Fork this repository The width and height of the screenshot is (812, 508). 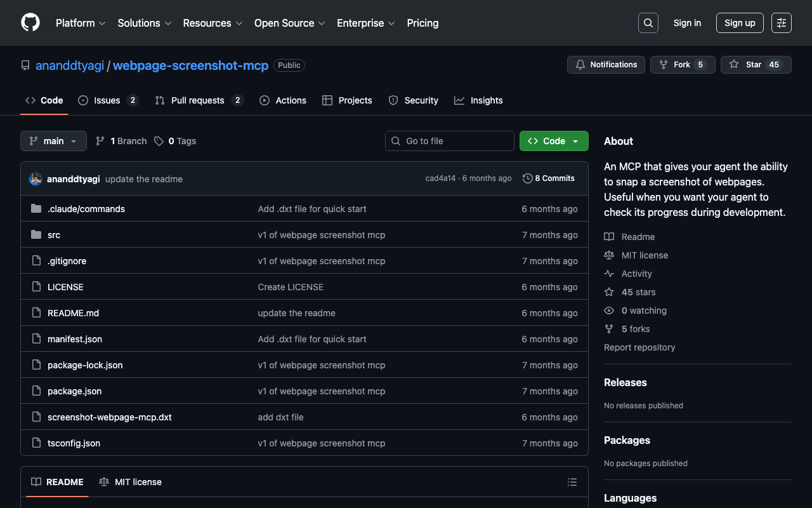682,65
